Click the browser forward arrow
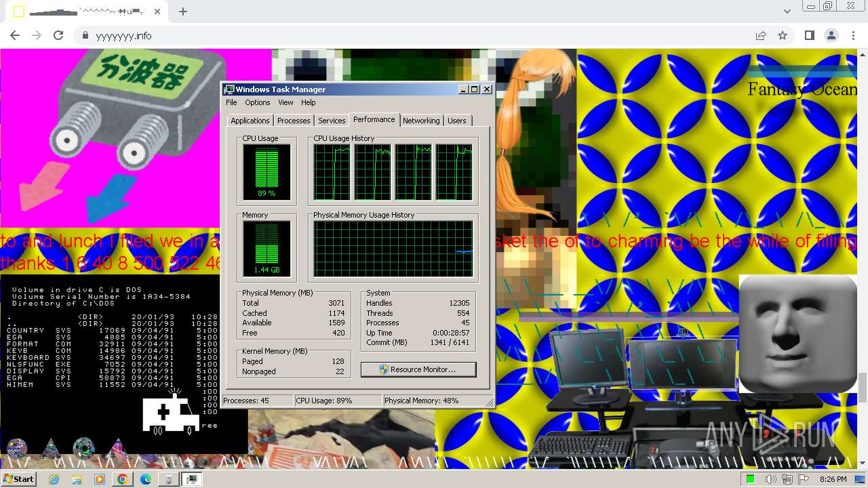This screenshot has width=868, height=488. click(x=37, y=35)
